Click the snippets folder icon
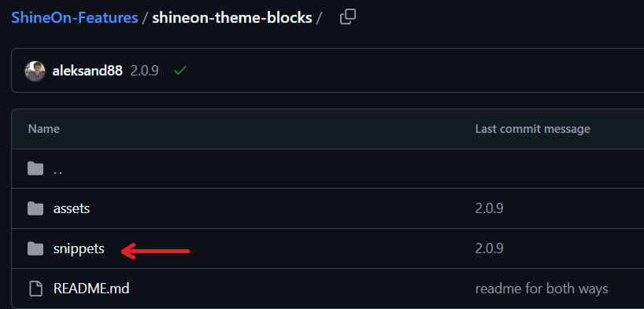 [x=35, y=248]
